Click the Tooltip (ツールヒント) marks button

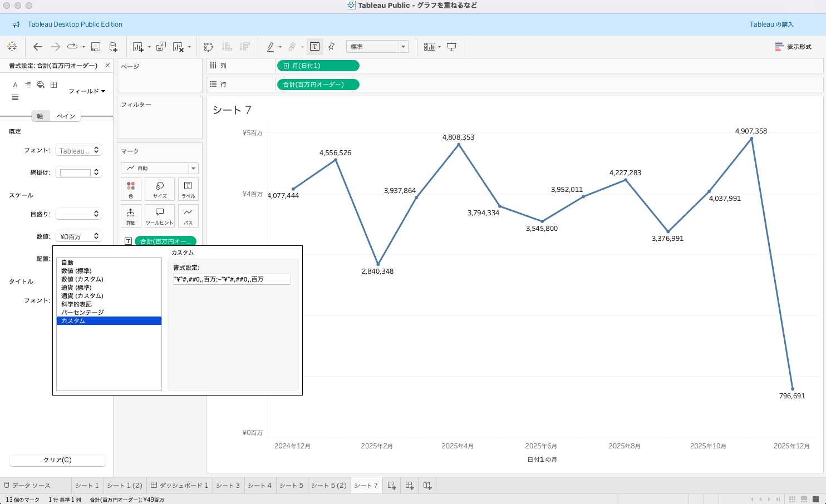coord(160,216)
